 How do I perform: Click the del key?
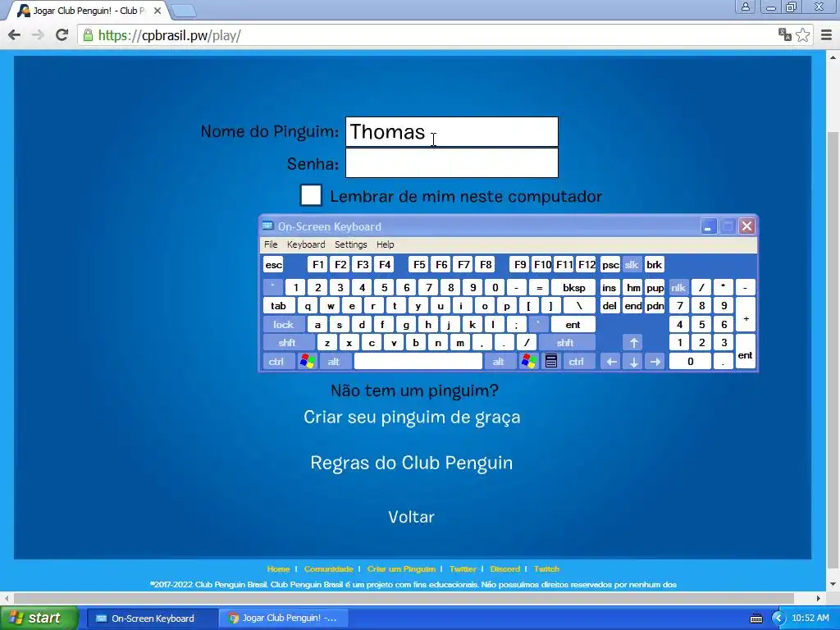point(609,306)
